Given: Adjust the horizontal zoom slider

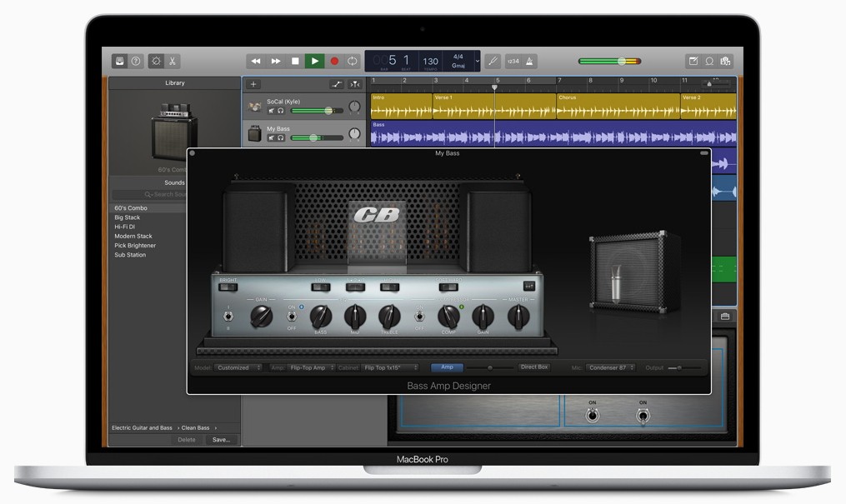Looking at the screenshot, I should pyautogui.click(x=718, y=84).
